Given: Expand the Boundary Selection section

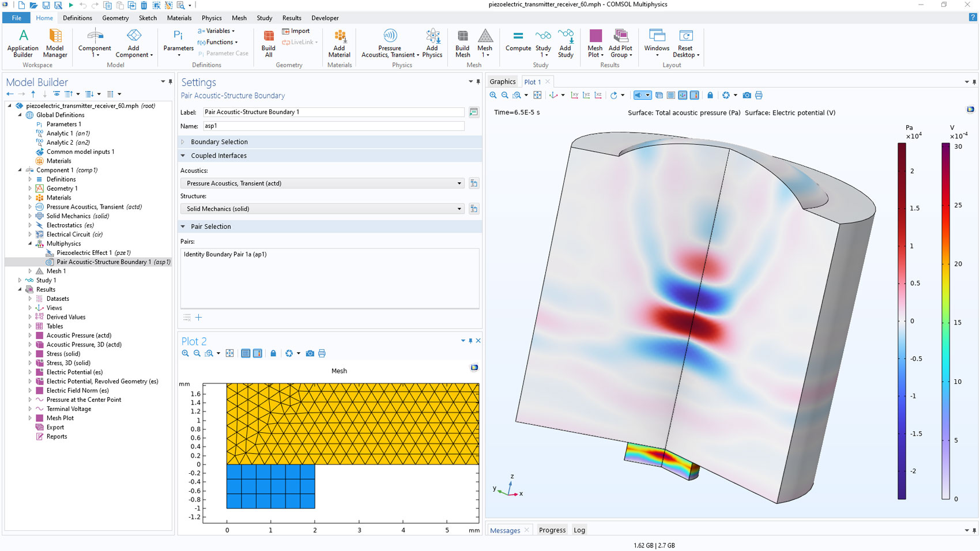Looking at the screenshot, I should click(x=219, y=142).
